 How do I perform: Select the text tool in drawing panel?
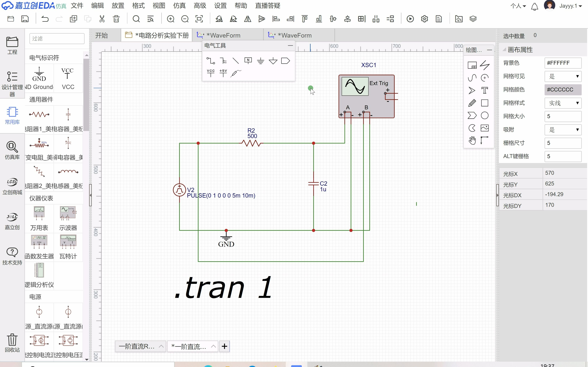484,91
